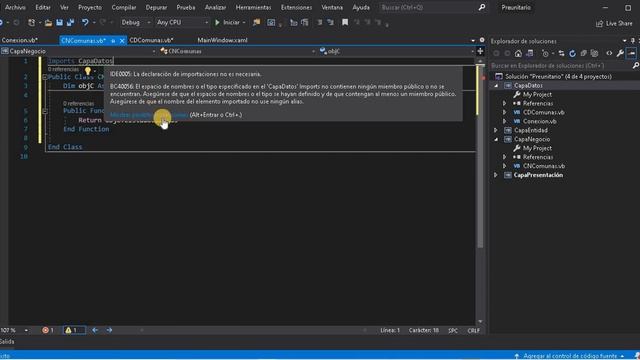Image resolution: width=640 pixels, height=360 pixels.
Task: Open the Editar menu
Action: pos(43,7)
